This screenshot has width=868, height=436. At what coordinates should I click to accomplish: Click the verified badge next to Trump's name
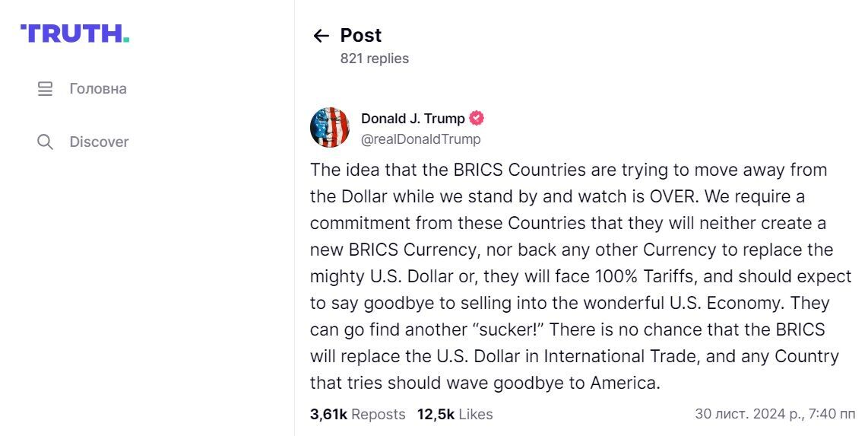click(x=477, y=118)
